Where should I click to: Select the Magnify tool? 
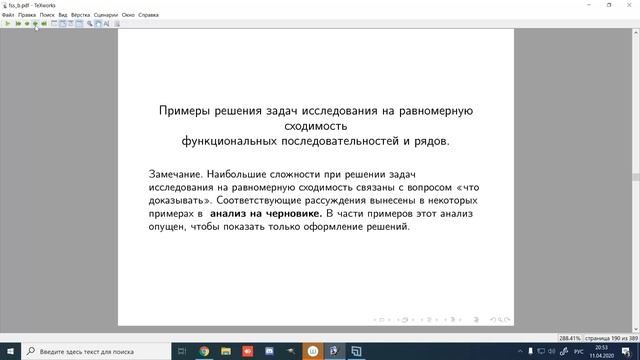pos(89,24)
